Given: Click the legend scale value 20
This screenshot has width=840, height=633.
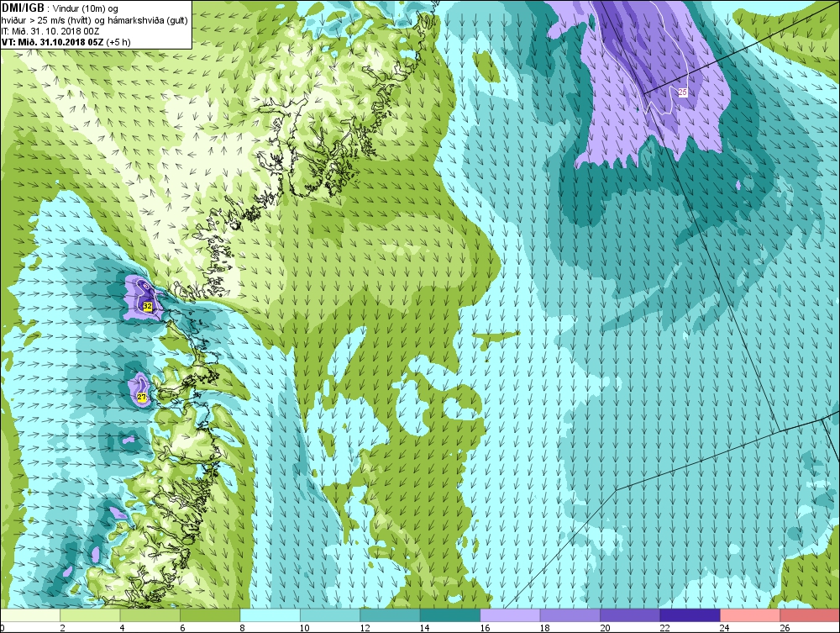Looking at the screenshot, I should (604, 628).
